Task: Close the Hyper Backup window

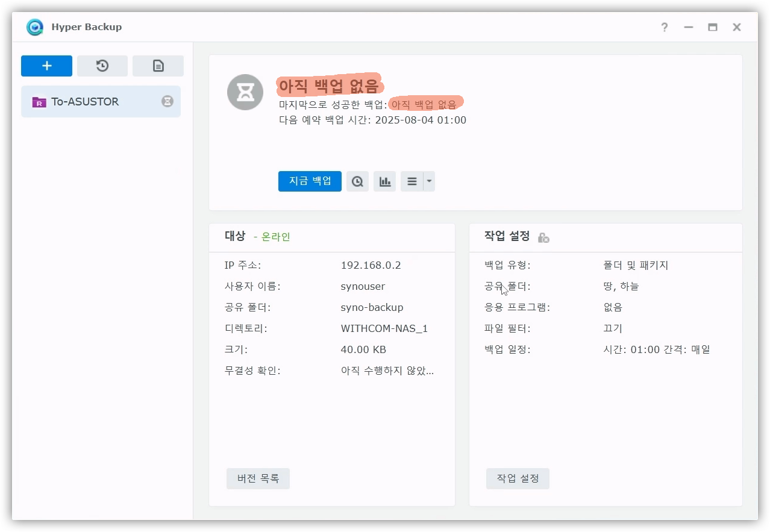Action: click(x=736, y=27)
